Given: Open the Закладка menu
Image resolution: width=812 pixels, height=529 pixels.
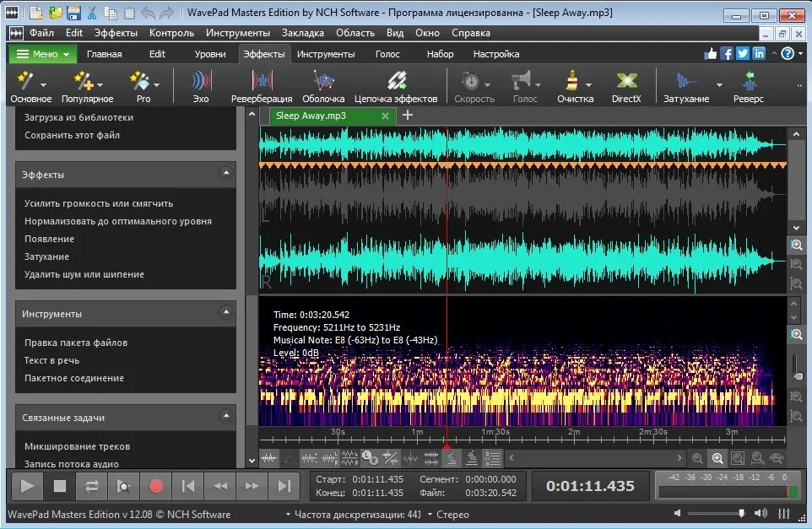Looking at the screenshot, I should [x=303, y=33].
